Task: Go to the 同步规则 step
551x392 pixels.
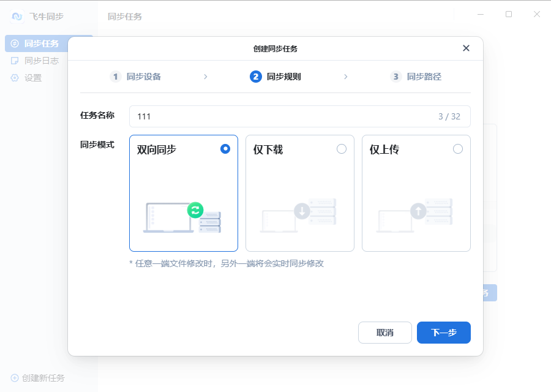Action: point(275,77)
